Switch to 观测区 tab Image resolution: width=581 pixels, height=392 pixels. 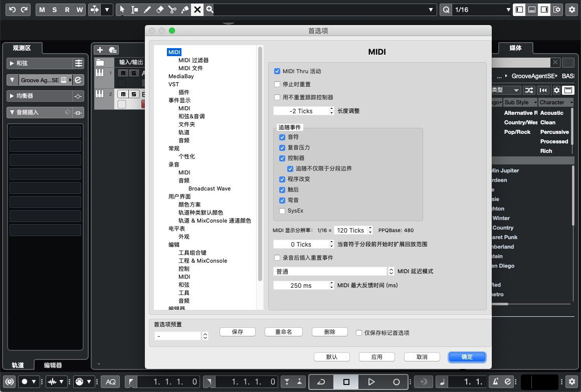[x=22, y=48]
